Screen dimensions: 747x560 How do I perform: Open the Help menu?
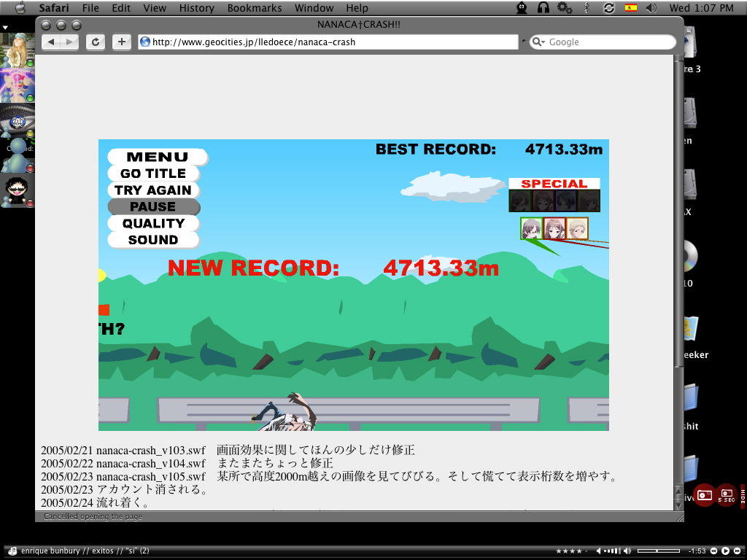(x=357, y=8)
